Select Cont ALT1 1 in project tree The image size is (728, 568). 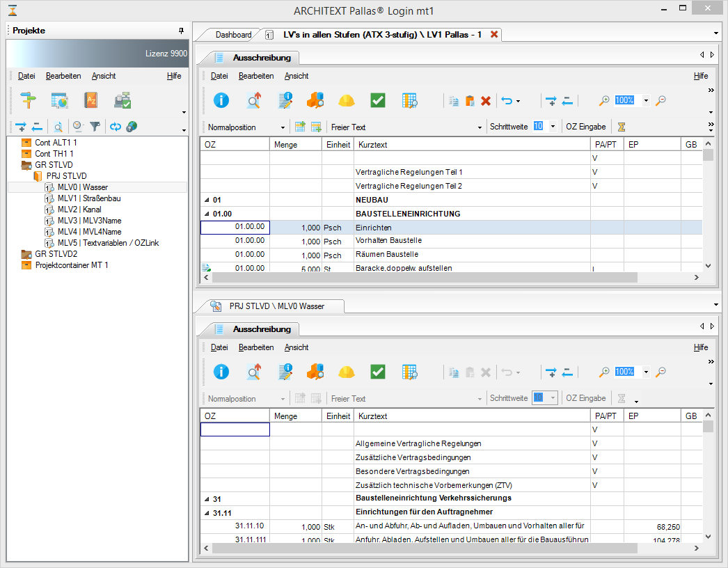tap(56, 143)
